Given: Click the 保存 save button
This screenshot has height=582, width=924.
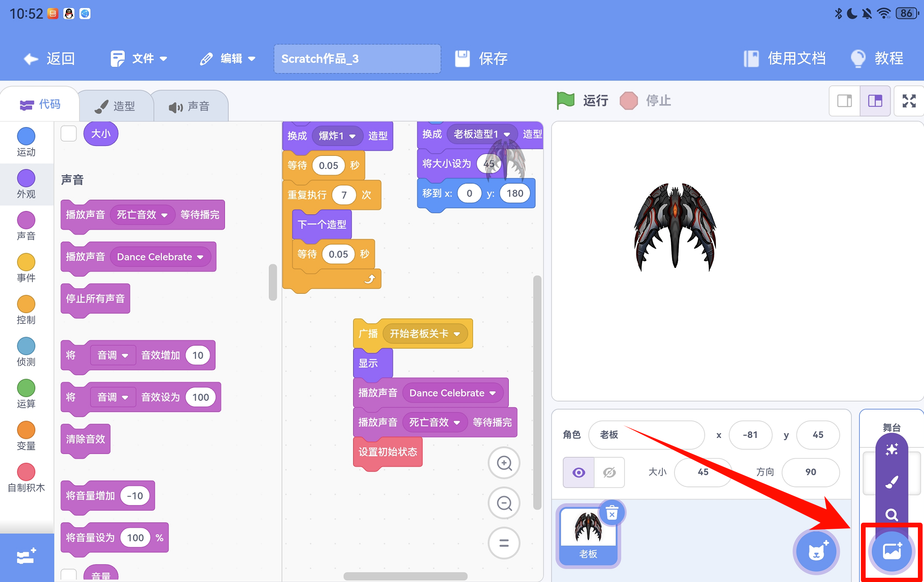Looking at the screenshot, I should [481, 58].
